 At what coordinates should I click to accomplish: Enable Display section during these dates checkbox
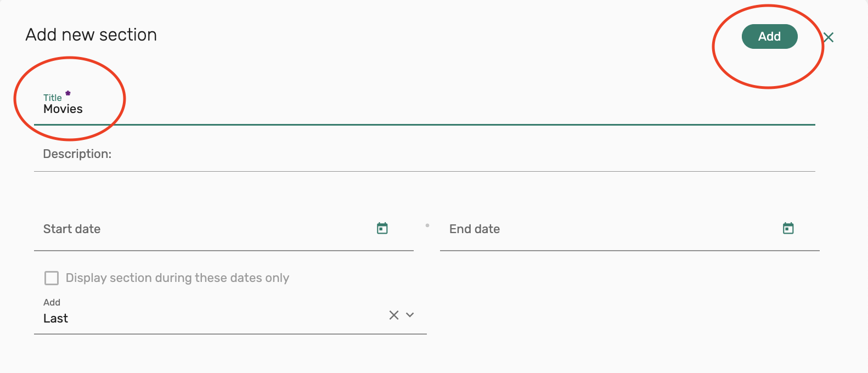point(52,278)
